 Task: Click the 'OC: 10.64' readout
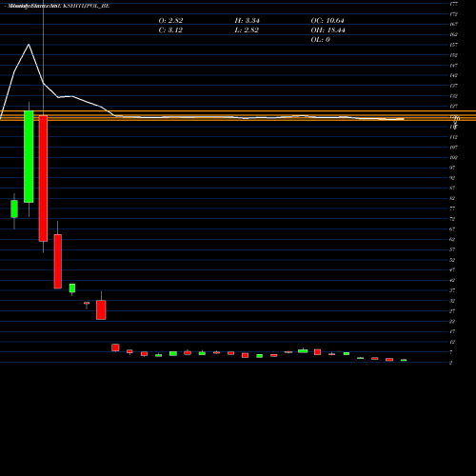327,20
